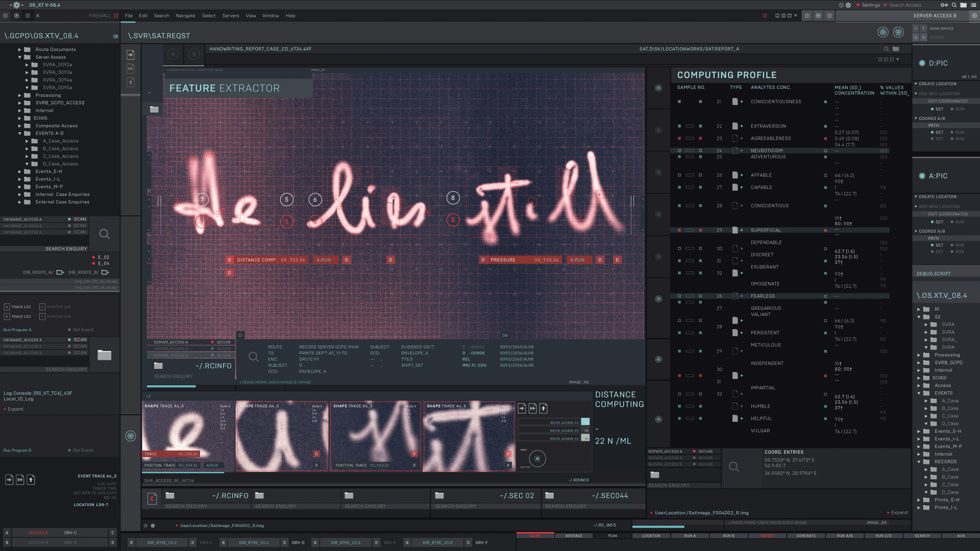
Task: Click the red DETECT button
Action: (x=767, y=536)
